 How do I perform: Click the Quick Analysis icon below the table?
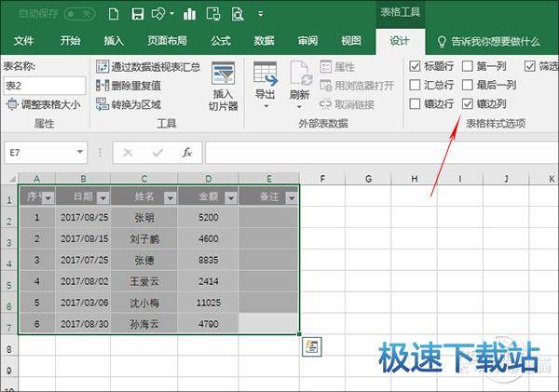click(311, 346)
